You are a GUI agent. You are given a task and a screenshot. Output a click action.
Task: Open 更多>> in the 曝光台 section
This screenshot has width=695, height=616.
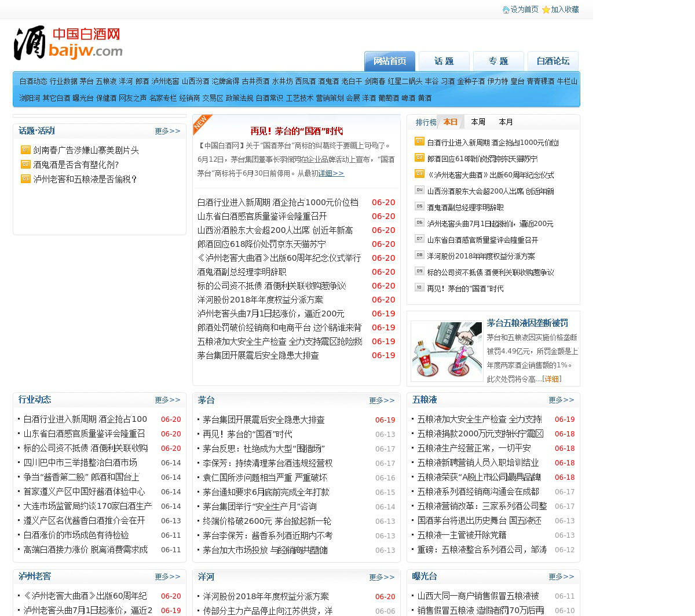click(561, 577)
